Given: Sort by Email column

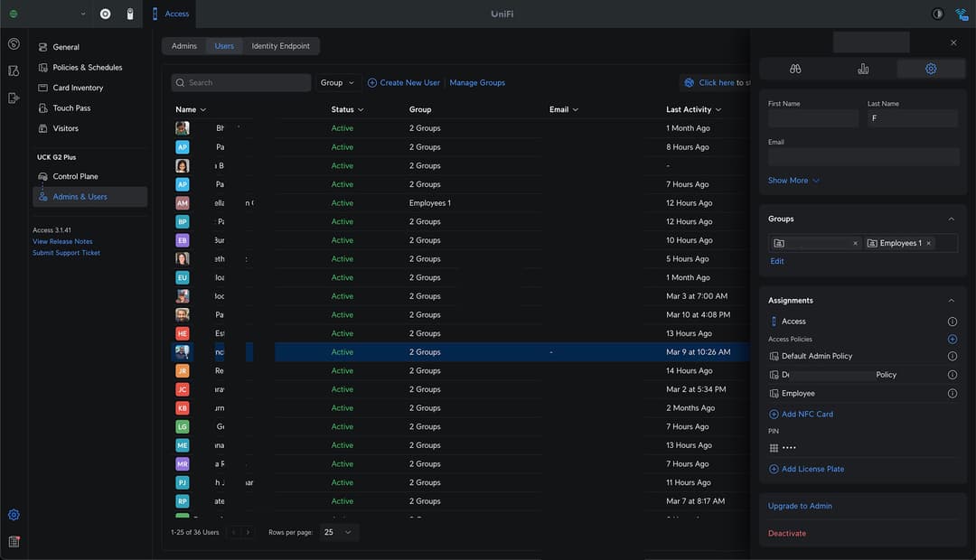Looking at the screenshot, I should point(563,109).
